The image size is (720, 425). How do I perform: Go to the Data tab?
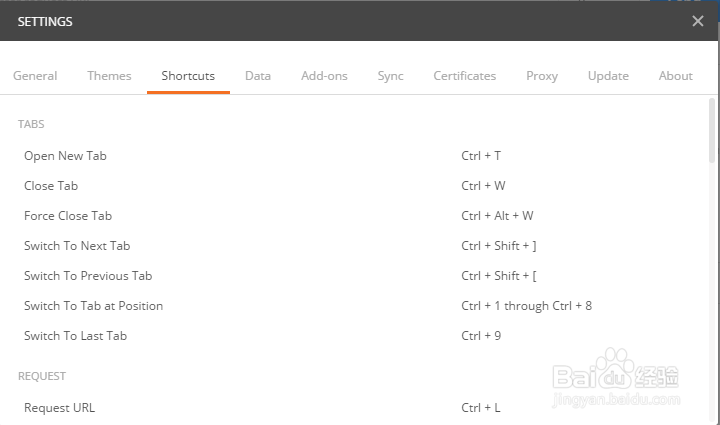click(258, 76)
